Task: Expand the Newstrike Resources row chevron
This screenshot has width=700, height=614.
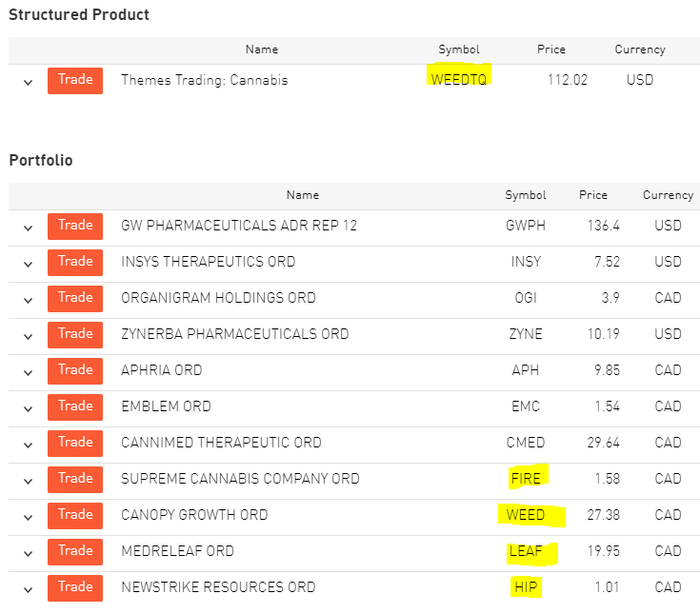Action: pyautogui.click(x=29, y=589)
